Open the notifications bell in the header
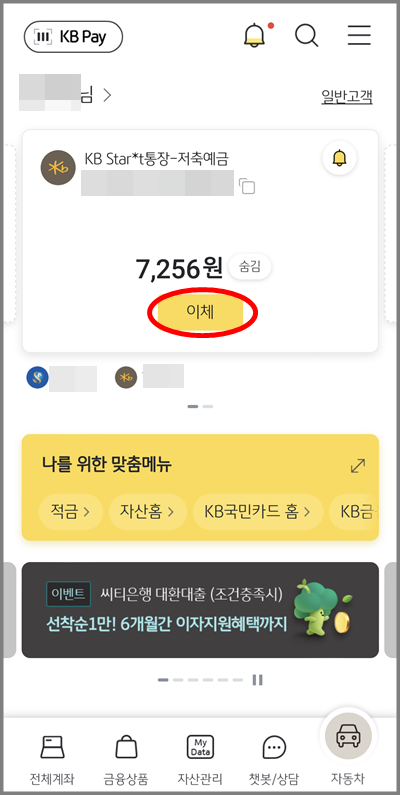 coord(255,36)
